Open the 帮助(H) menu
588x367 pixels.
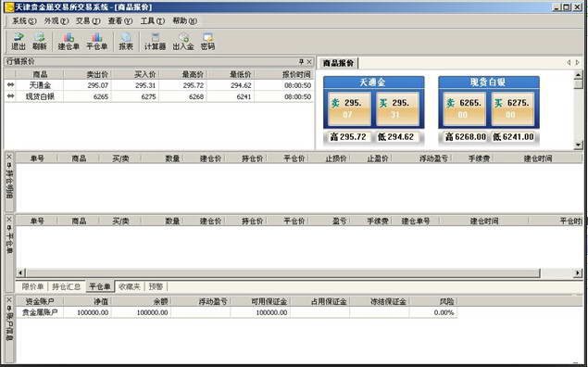184,21
